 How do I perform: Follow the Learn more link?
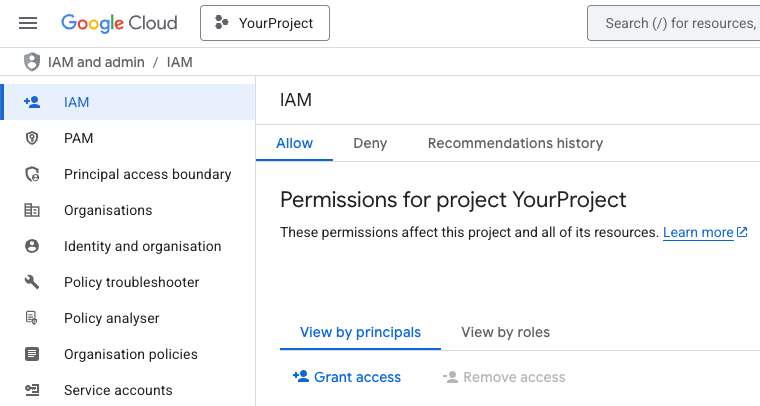698,233
